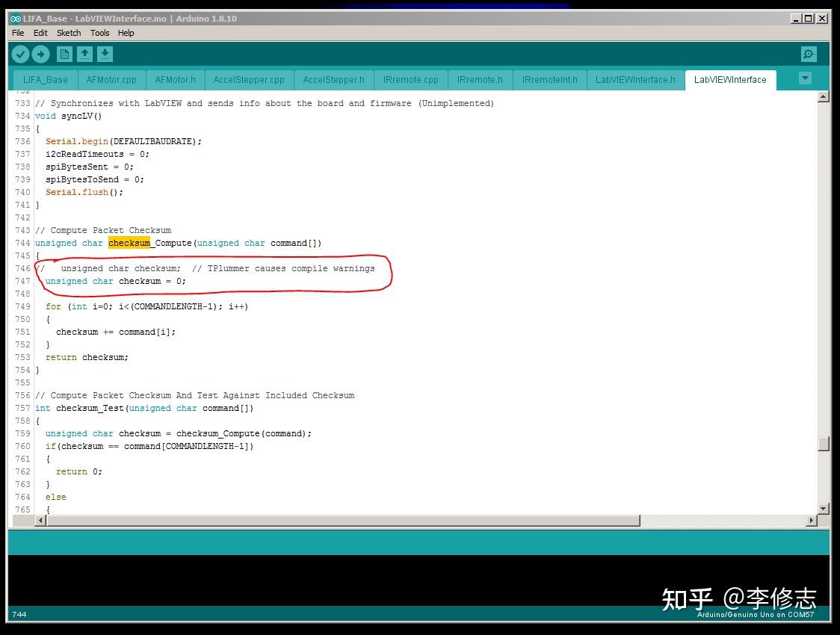Switch to the AFMotor.cpp tab

pos(111,79)
